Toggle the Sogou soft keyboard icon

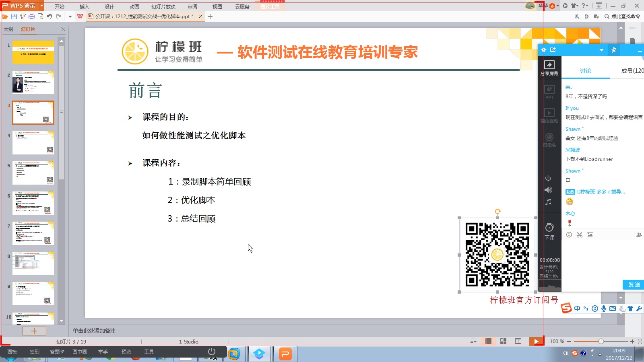pyautogui.click(x=613, y=309)
